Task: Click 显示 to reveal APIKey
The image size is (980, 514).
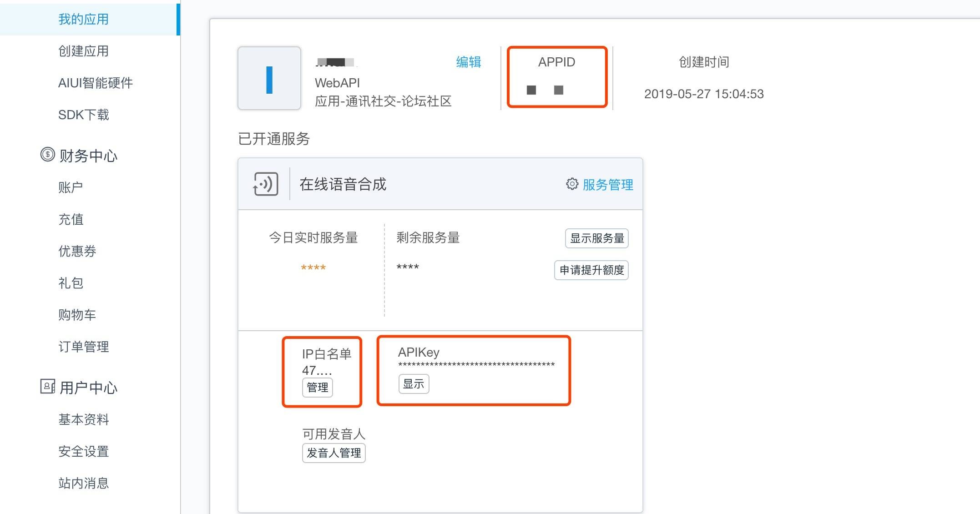Action: (414, 384)
